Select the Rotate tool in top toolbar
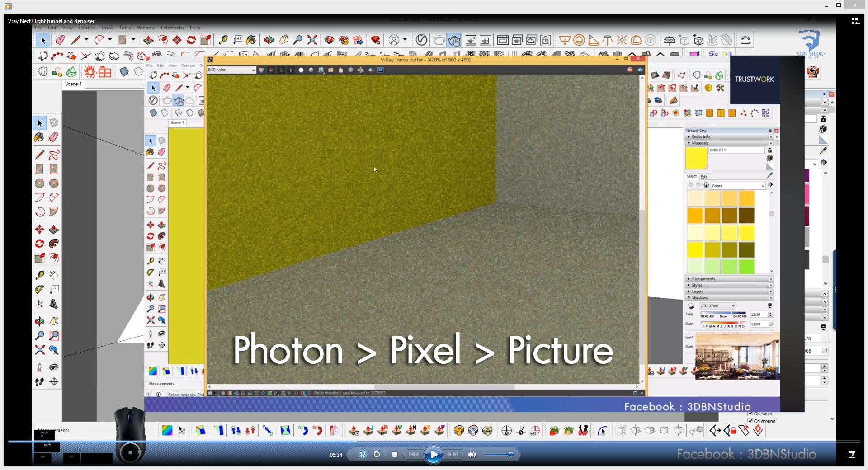Screen dimensions: 868x470 (191, 40)
